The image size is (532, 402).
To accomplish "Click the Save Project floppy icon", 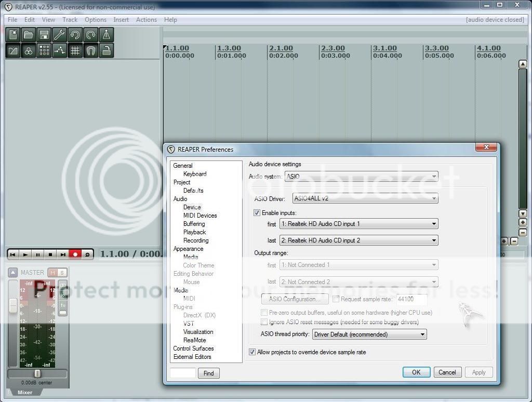I will click(44, 35).
